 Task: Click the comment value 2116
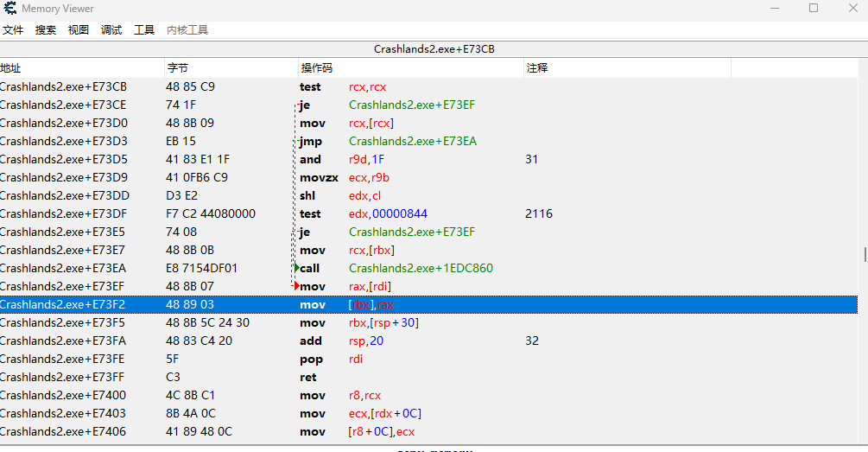coord(539,213)
